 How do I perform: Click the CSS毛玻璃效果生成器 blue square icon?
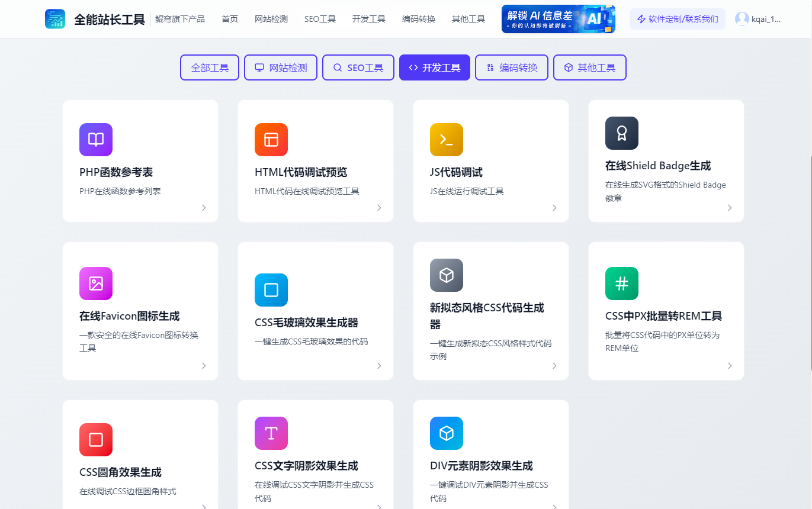click(x=271, y=290)
